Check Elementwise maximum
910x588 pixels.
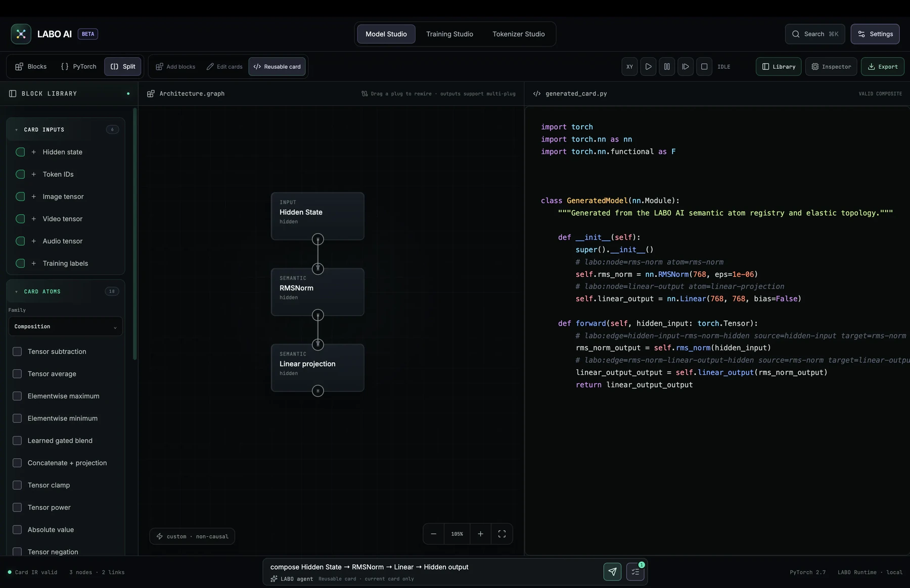coord(17,396)
